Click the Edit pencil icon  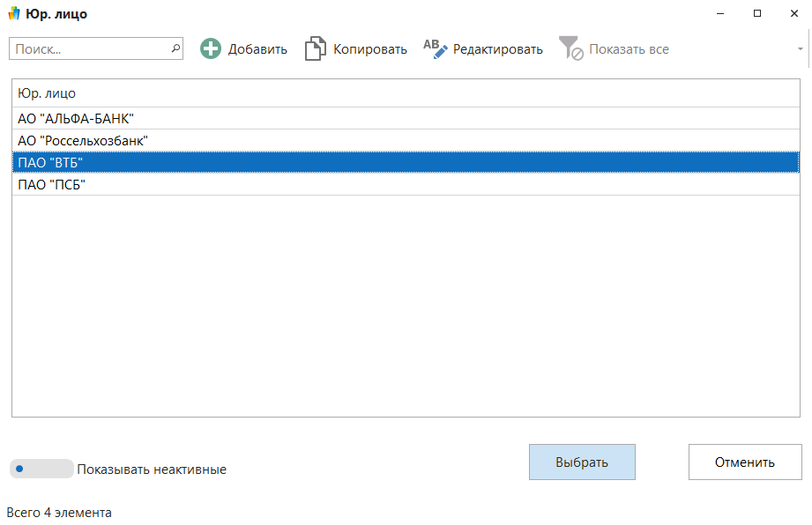pos(436,49)
